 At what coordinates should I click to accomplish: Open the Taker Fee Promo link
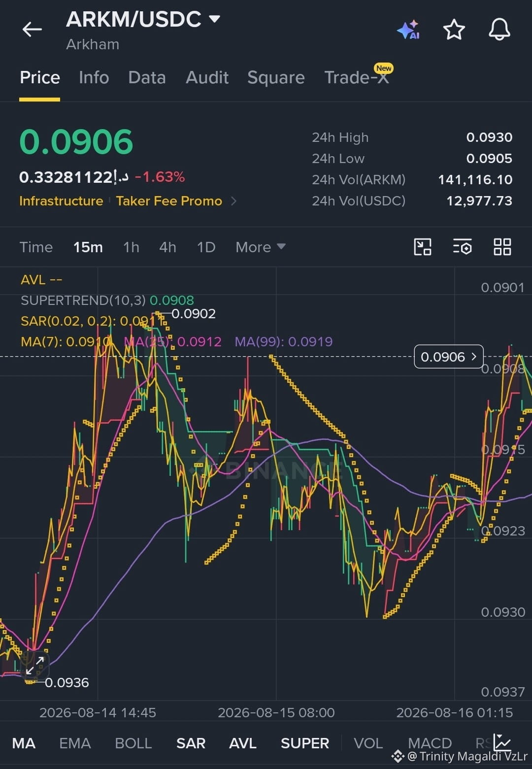[x=169, y=201]
